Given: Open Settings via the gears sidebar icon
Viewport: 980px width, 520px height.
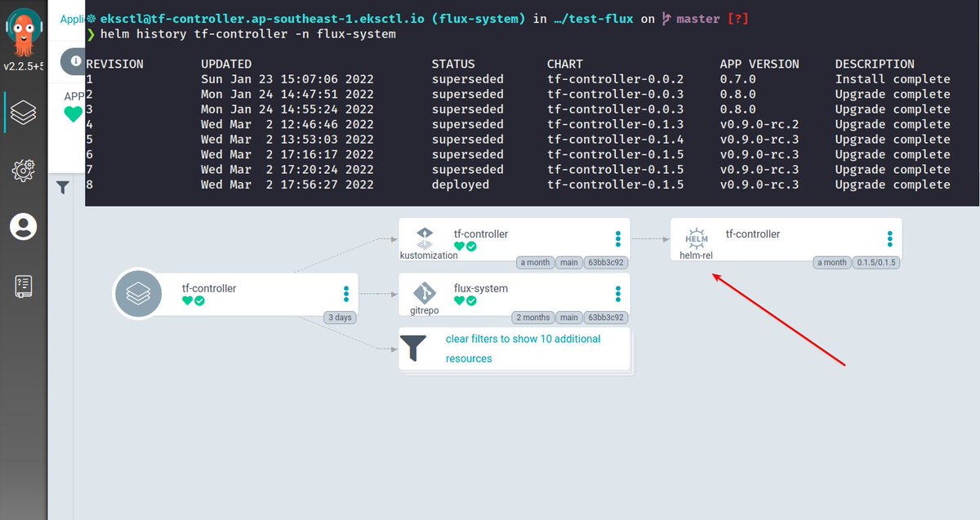Looking at the screenshot, I should point(23,170).
